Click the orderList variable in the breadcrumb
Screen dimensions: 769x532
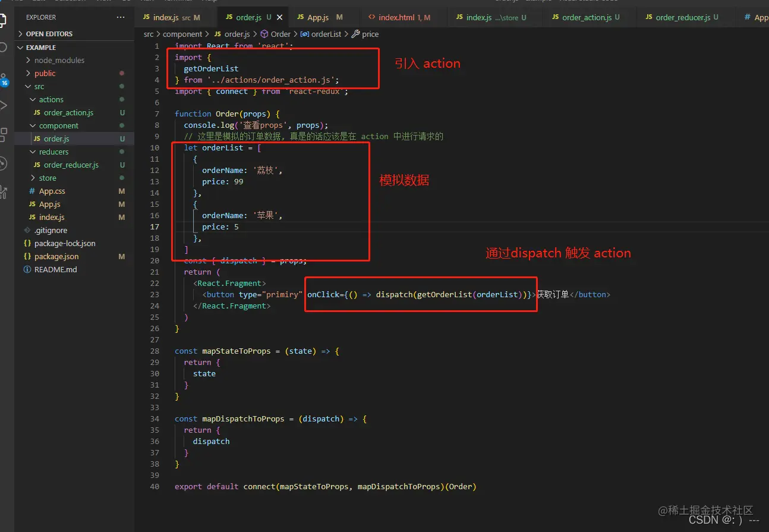(x=321, y=34)
